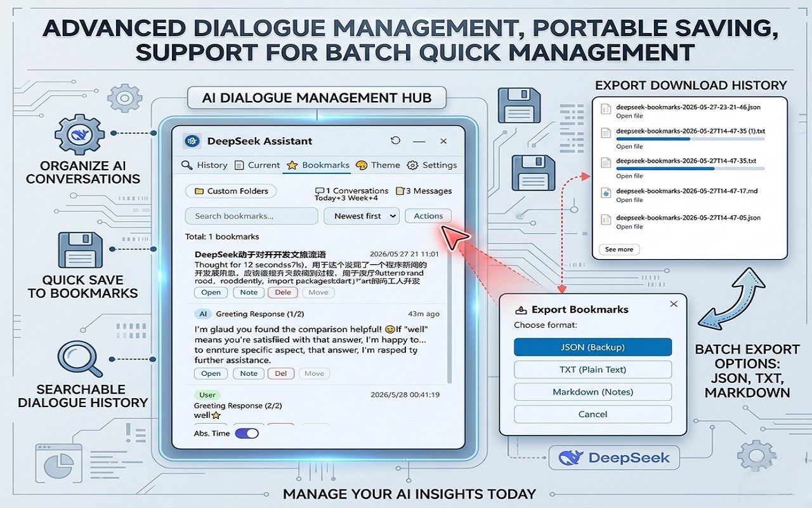
Task: Click See more in export download history
Action: tap(619, 250)
